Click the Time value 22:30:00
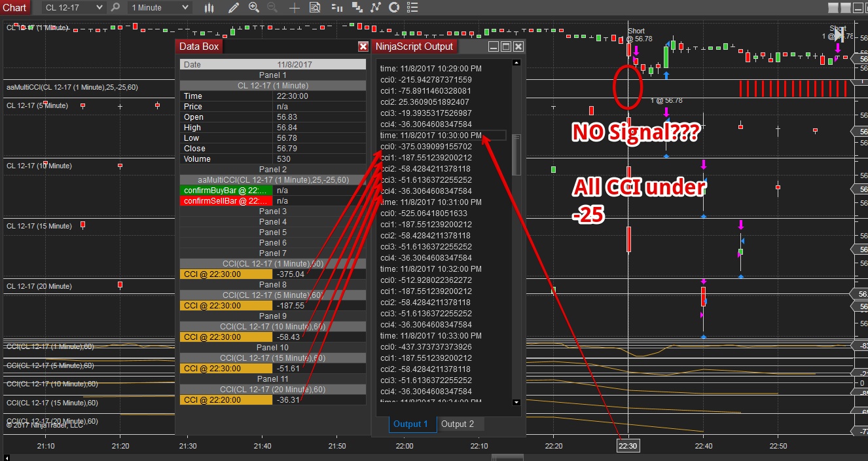868x461 pixels. [x=293, y=96]
